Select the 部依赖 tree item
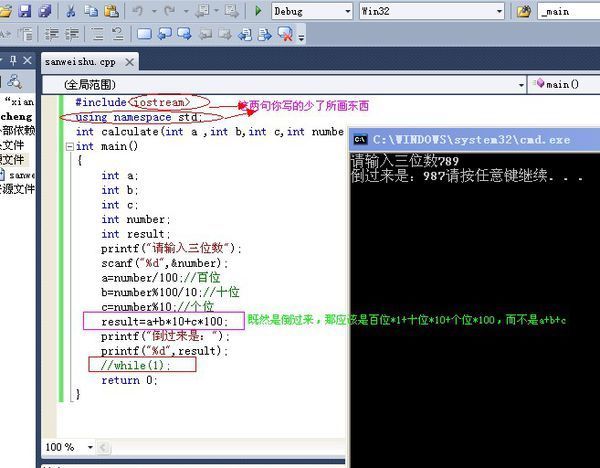The width and height of the screenshot is (600, 468). [17, 130]
